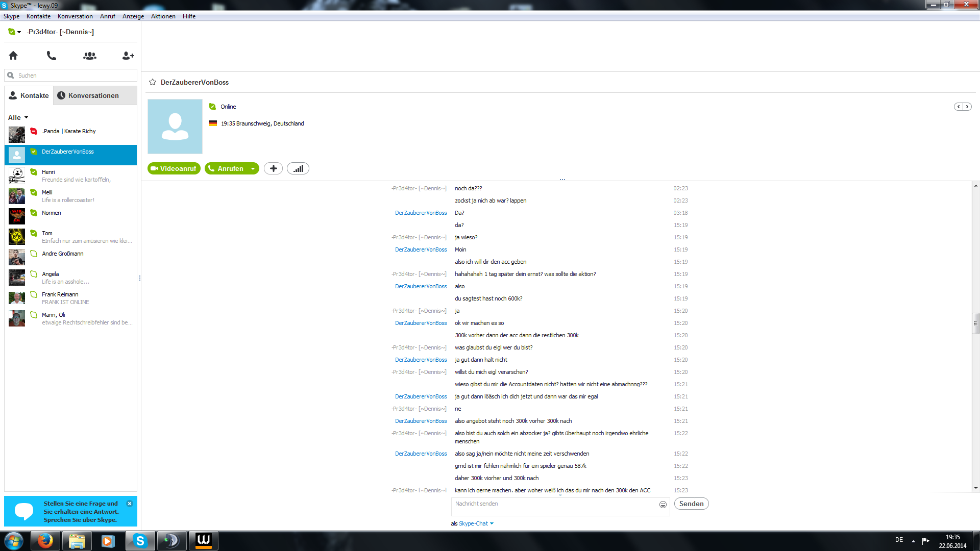Go to previous profile panel arrow
Viewport: 980px width, 551px height.
tap(959, 107)
